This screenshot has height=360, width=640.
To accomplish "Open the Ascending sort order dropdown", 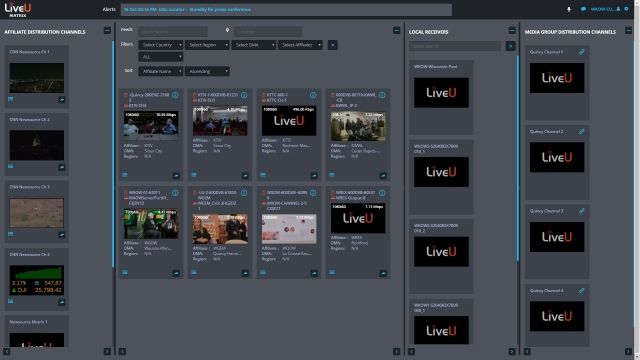I will pos(207,71).
